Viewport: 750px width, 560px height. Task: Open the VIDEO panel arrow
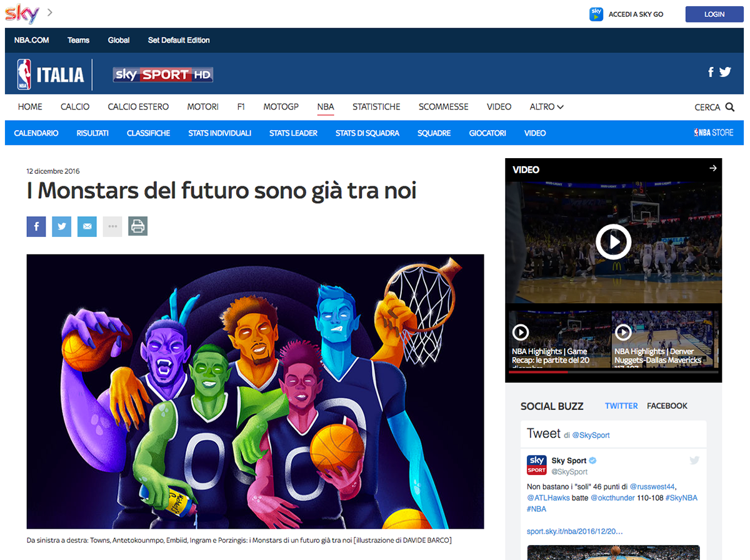(x=713, y=168)
